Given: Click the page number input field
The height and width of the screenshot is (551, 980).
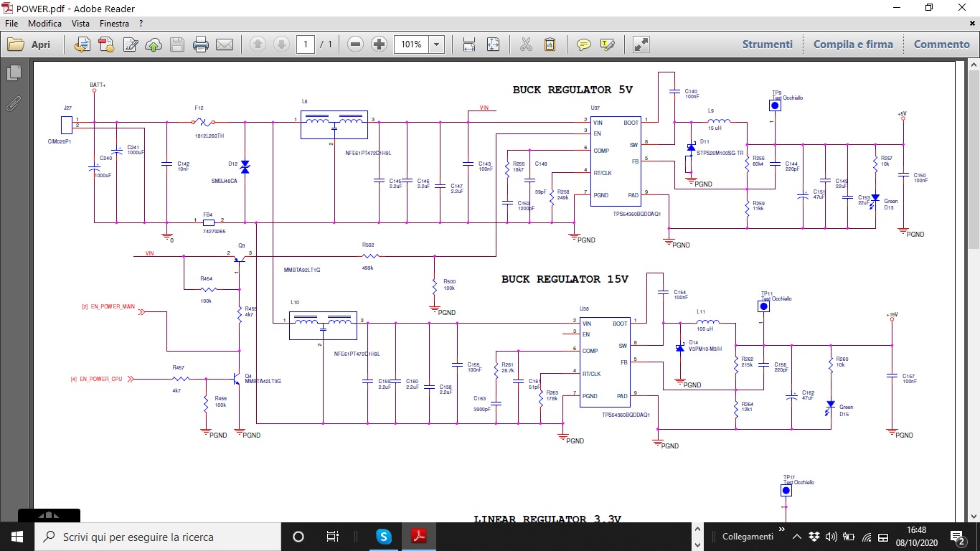Looking at the screenshot, I should point(306,44).
